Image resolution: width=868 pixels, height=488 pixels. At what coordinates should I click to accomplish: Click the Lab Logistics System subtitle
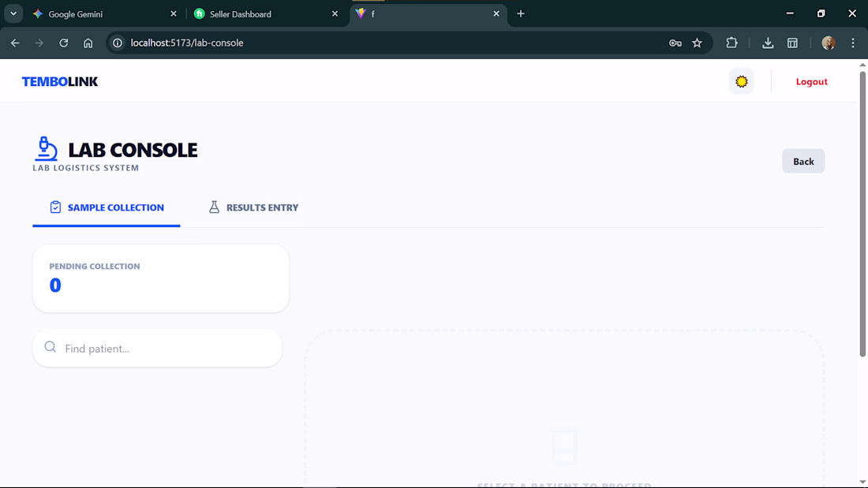86,168
